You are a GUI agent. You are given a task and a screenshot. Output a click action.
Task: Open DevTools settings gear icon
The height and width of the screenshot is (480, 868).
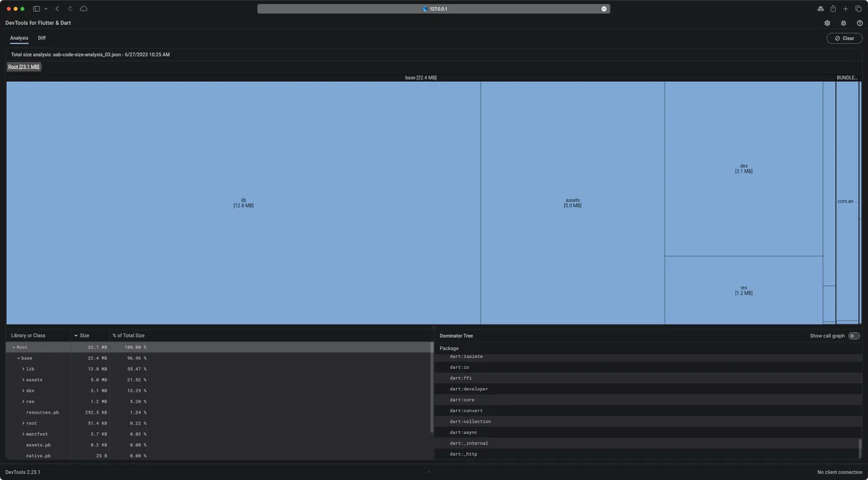coord(827,23)
